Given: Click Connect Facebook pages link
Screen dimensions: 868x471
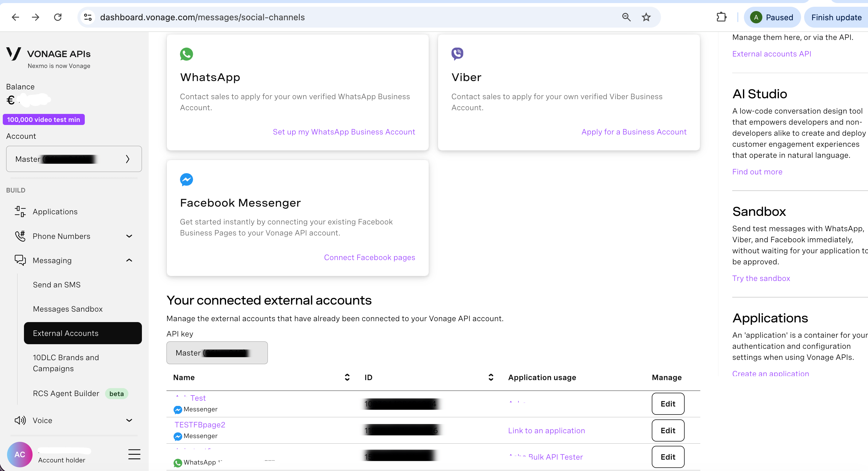Looking at the screenshot, I should pyautogui.click(x=369, y=257).
